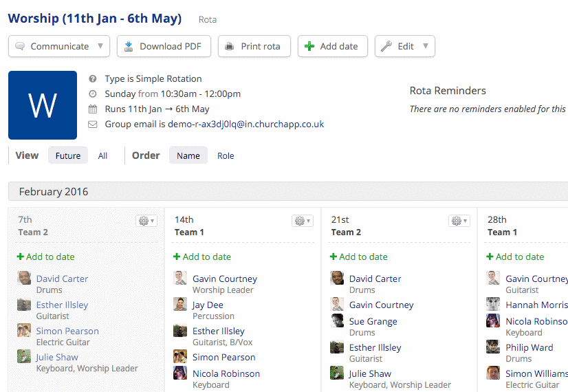568x392 pixels.
Task: Open gear menu for 14th Team 1
Action: coord(303,220)
